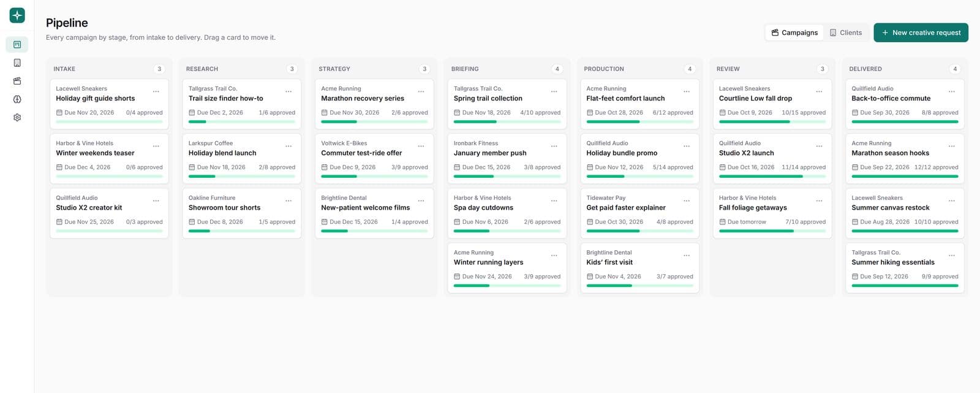The width and height of the screenshot is (980, 393).
Task: Select the Intake column header
Action: pyautogui.click(x=64, y=69)
